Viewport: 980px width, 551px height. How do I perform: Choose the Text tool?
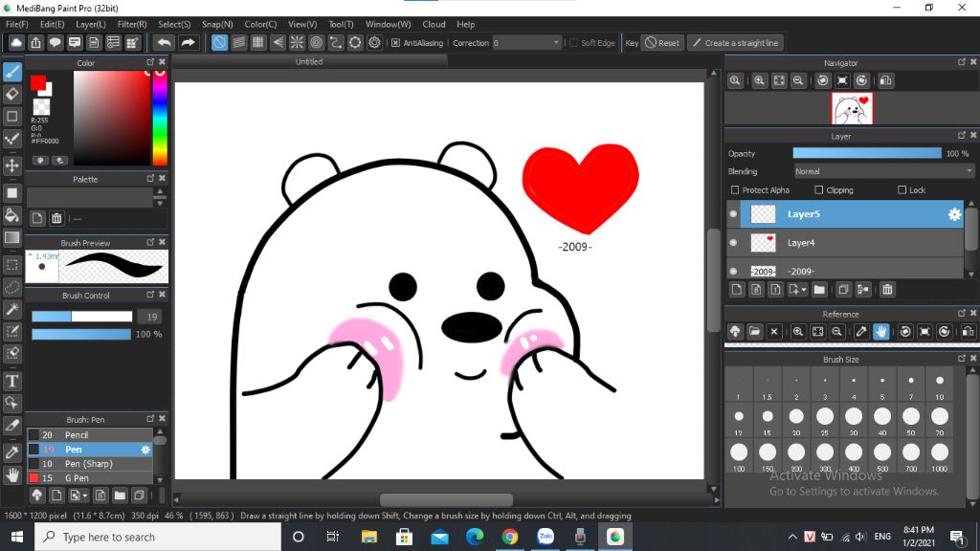coord(12,380)
